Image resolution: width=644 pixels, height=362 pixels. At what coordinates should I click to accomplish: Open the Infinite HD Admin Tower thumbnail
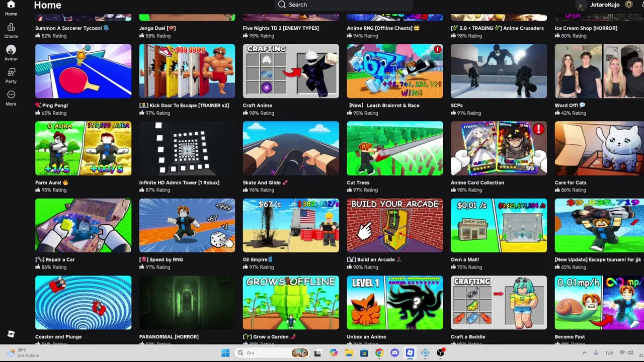(x=187, y=148)
